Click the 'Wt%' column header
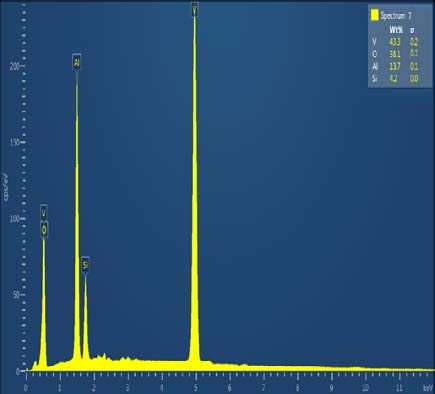Image resolution: width=435 pixels, height=394 pixels. pyautogui.click(x=396, y=30)
